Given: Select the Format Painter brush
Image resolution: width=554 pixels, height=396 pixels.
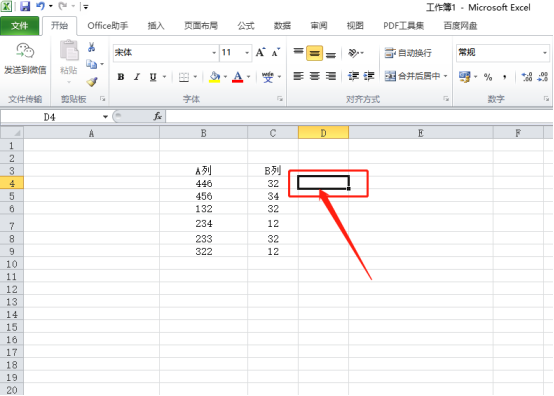Looking at the screenshot, I should [92, 82].
